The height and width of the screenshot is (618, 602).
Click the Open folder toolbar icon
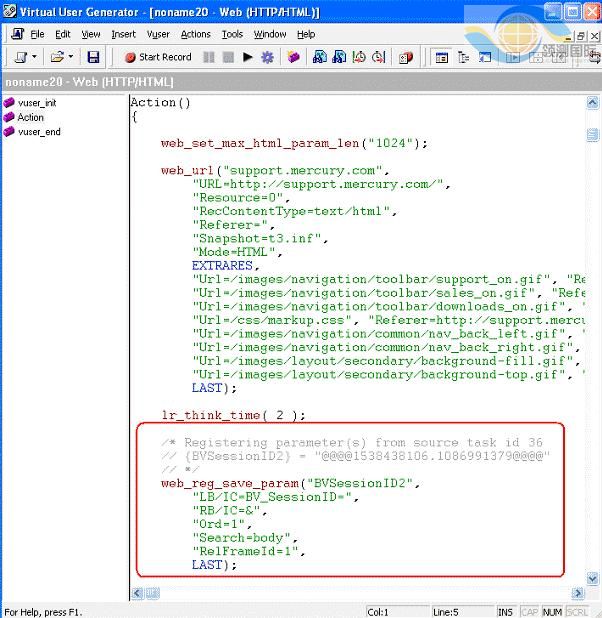point(57,58)
